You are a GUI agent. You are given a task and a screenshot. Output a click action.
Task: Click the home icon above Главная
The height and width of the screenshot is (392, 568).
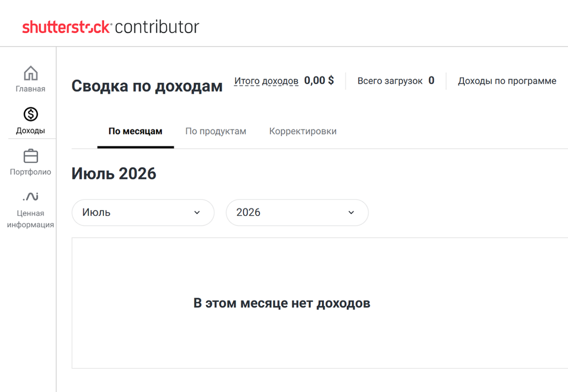31,73
